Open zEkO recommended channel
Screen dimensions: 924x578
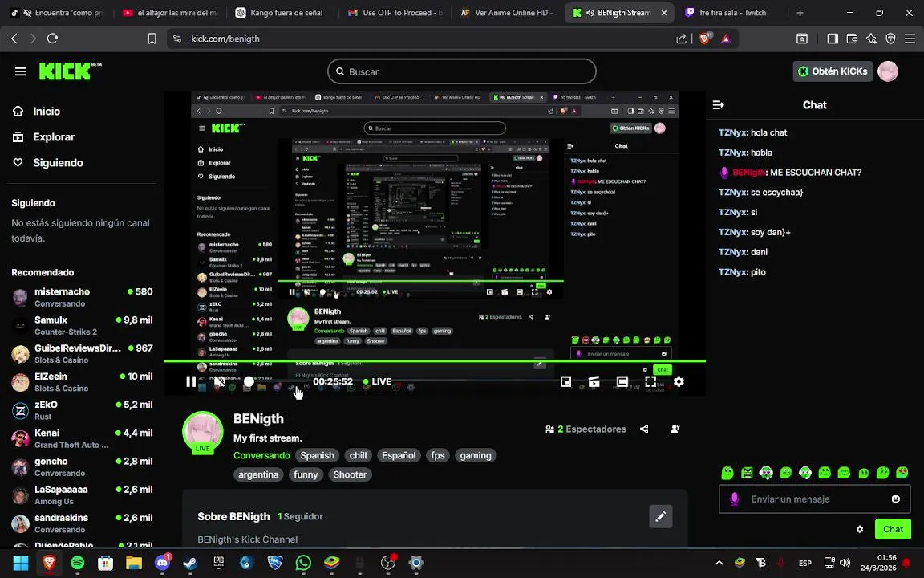pos(82,410)
